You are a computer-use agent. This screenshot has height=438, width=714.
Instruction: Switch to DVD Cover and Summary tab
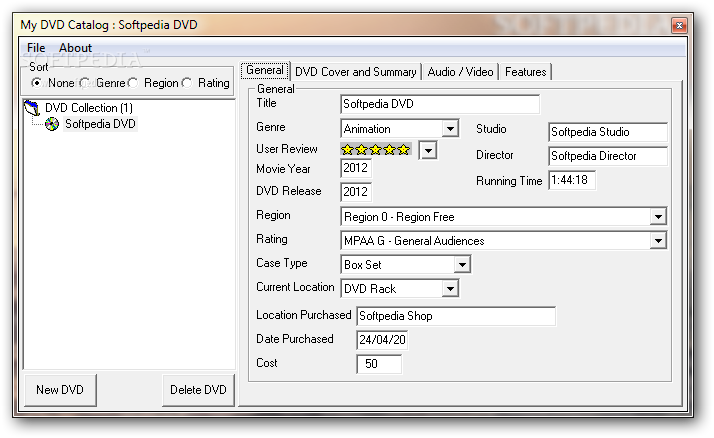[x=356, y=72]
